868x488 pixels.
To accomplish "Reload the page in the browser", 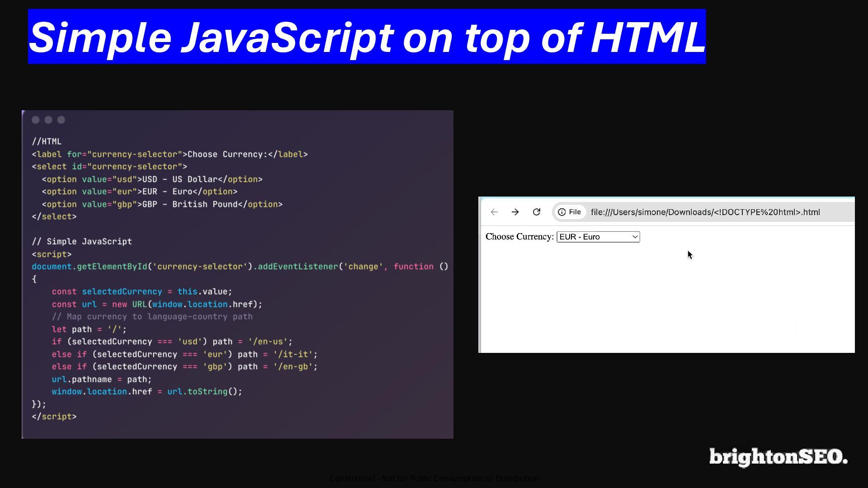I will coord(537,212).
